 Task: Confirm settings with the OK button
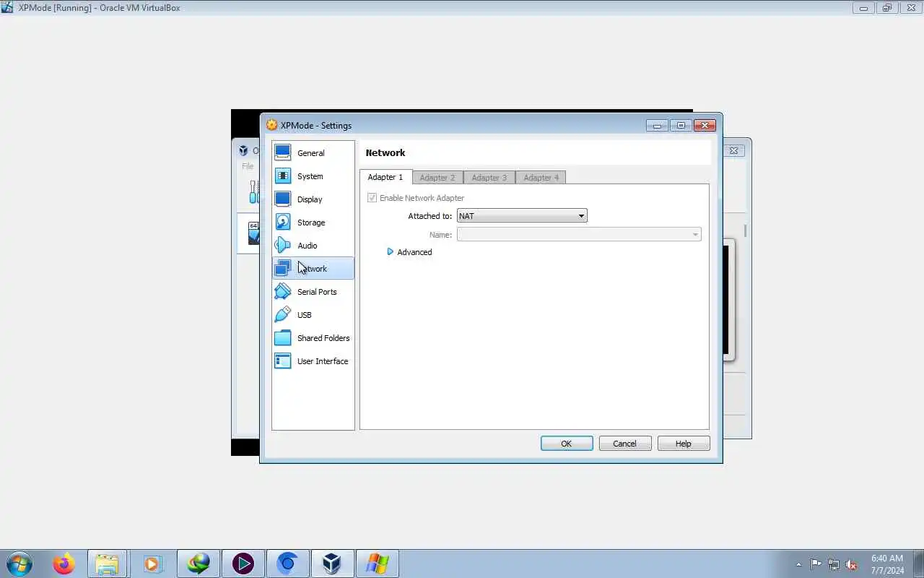click(x=567, y=444)
